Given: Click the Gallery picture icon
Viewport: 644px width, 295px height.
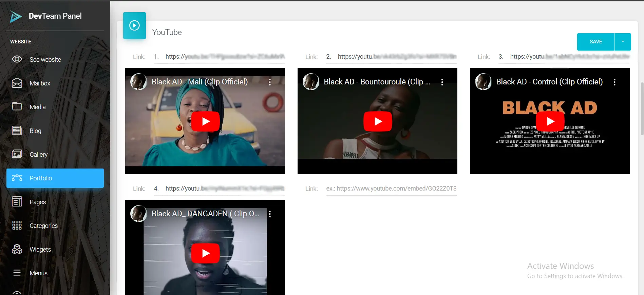Looking at the screenshot, I should click(x=17, y=154).
